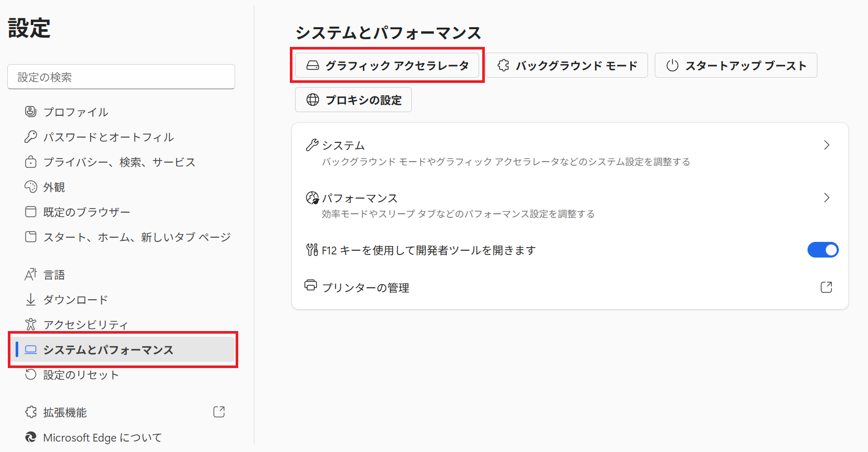Click the Downloads arrow icon
Viewport: 868px width, 452px height.
pos(31,299)
